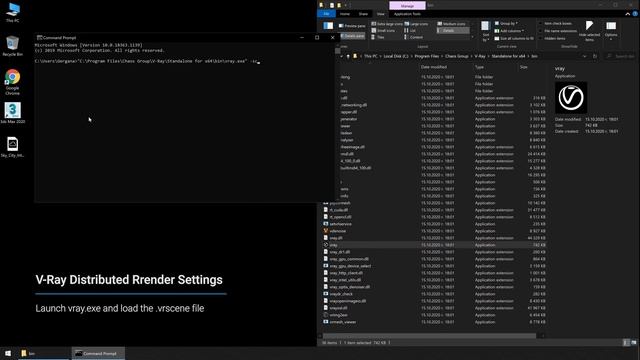The width and height of the screenshot is (640, 360).
Task: Click the Explorer search box
Action: pyautogui.click(x=620, y=56)
